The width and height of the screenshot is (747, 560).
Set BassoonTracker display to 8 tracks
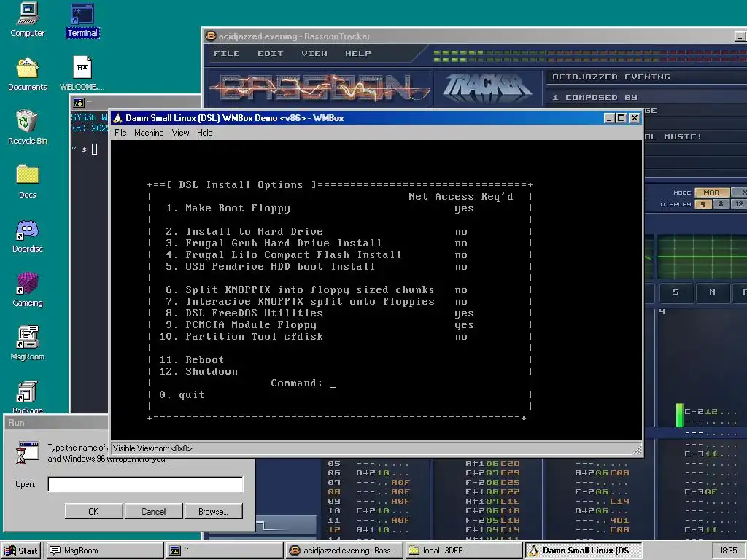721,204
